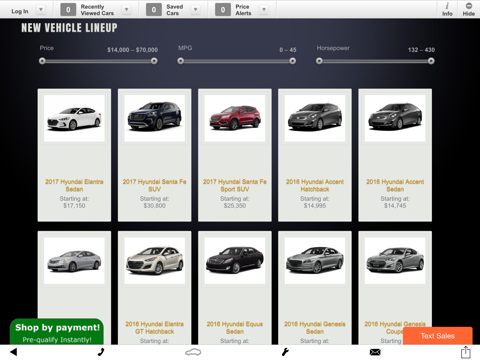Screen dimensions: 480x360
Task: Click the $14,995 starting price
Action: [x=315, y=206]
